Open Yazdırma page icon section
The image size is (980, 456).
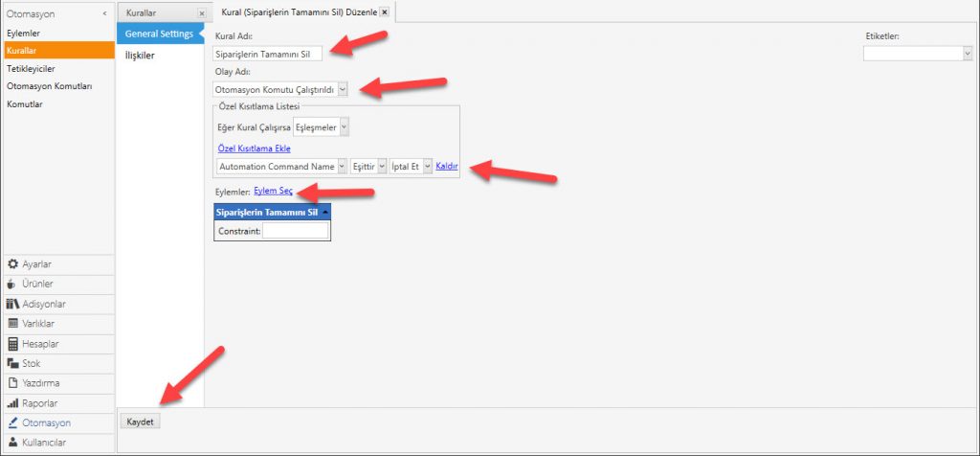(x=13, y=383)
